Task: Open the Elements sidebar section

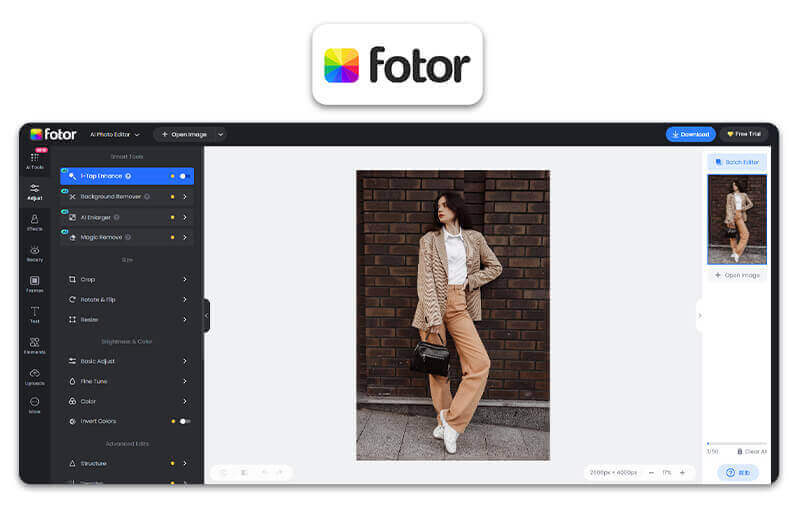Action: [x=35, y=346]
